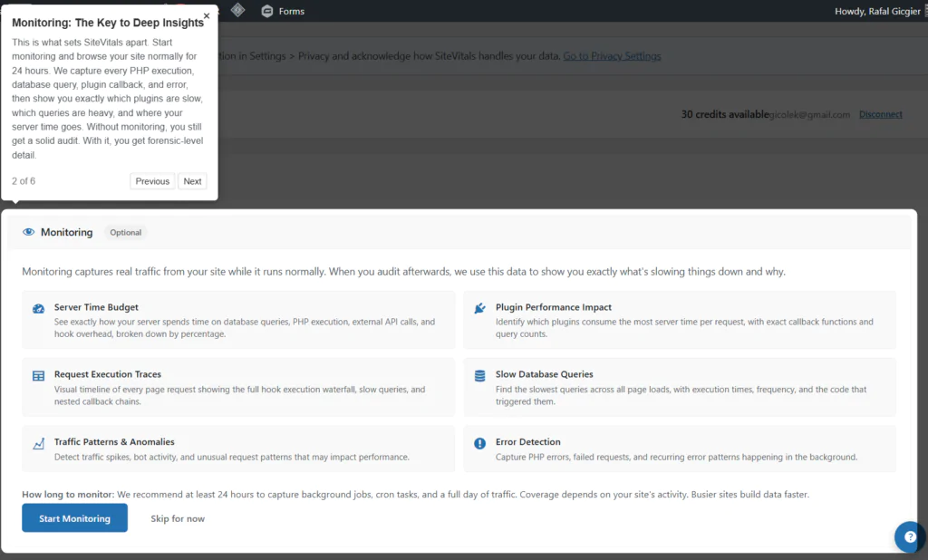The image size is (928, 560).
Task: Advance the tour with the Next button
Action: (x=192, y=180)
